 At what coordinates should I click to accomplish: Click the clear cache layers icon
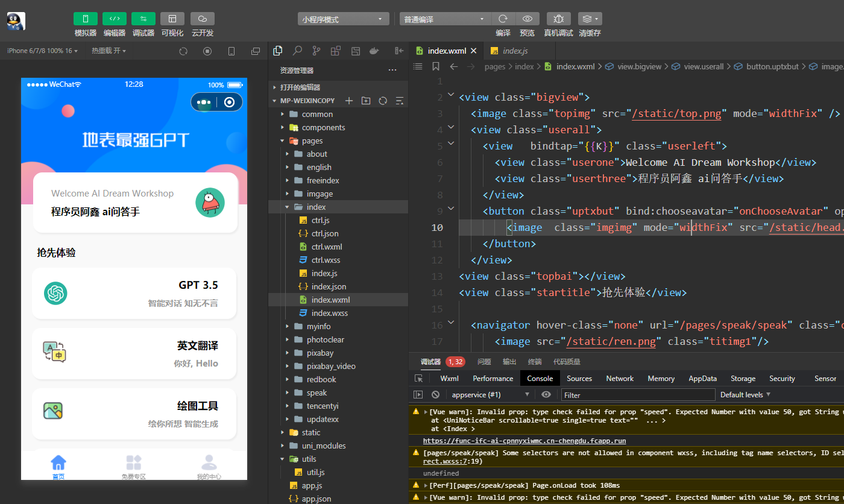tap(590, 19)
